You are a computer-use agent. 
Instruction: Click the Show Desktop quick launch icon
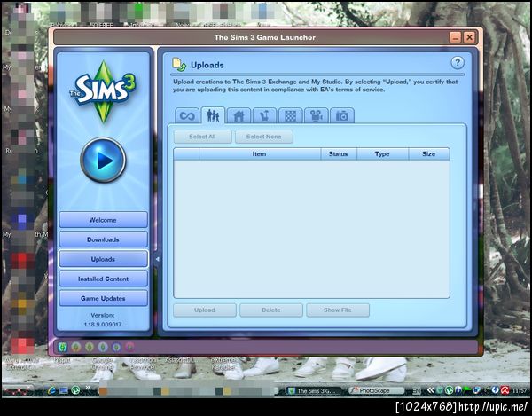(64, 390)
